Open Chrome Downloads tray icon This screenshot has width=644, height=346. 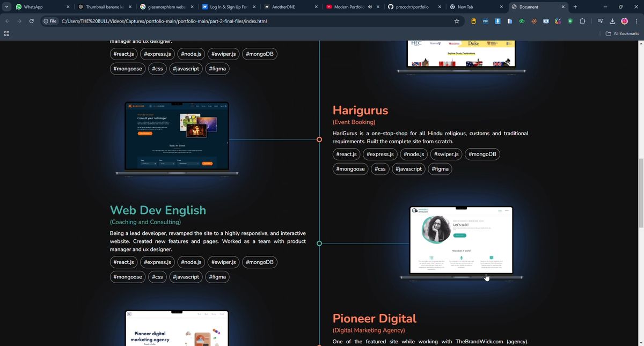(x=612, y=21)
